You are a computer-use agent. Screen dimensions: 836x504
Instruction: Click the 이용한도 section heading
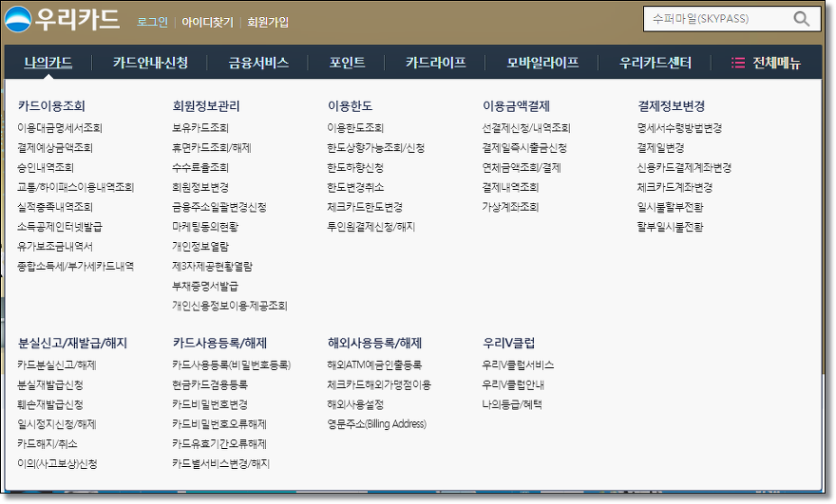350,106
